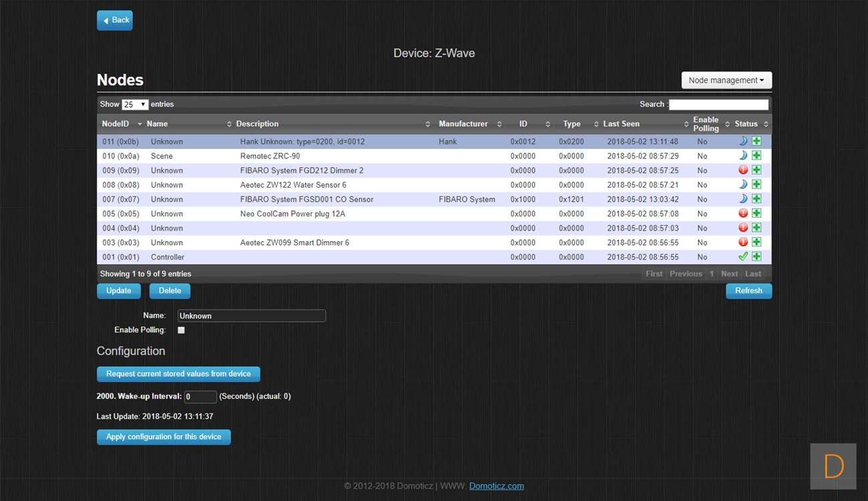Open the Node management dropdown
This screenshot has width=868, height=501.
[x=726, y=80]
